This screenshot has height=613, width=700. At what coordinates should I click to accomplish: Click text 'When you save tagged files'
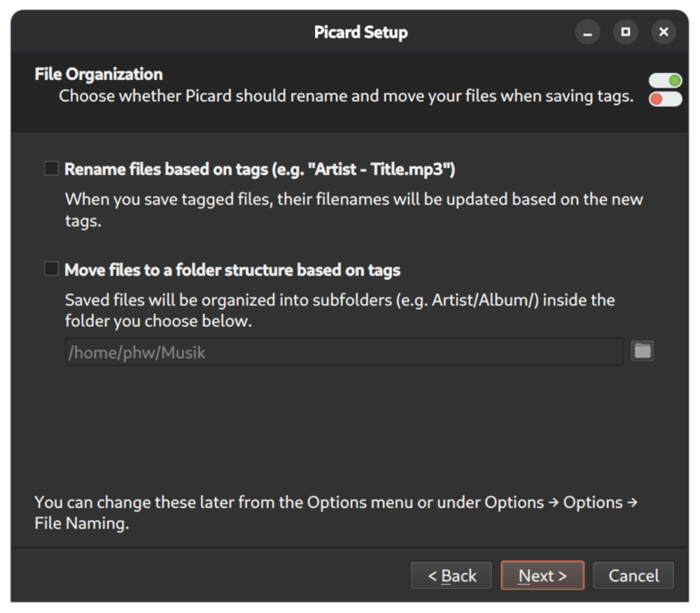[x=169, y=200]
